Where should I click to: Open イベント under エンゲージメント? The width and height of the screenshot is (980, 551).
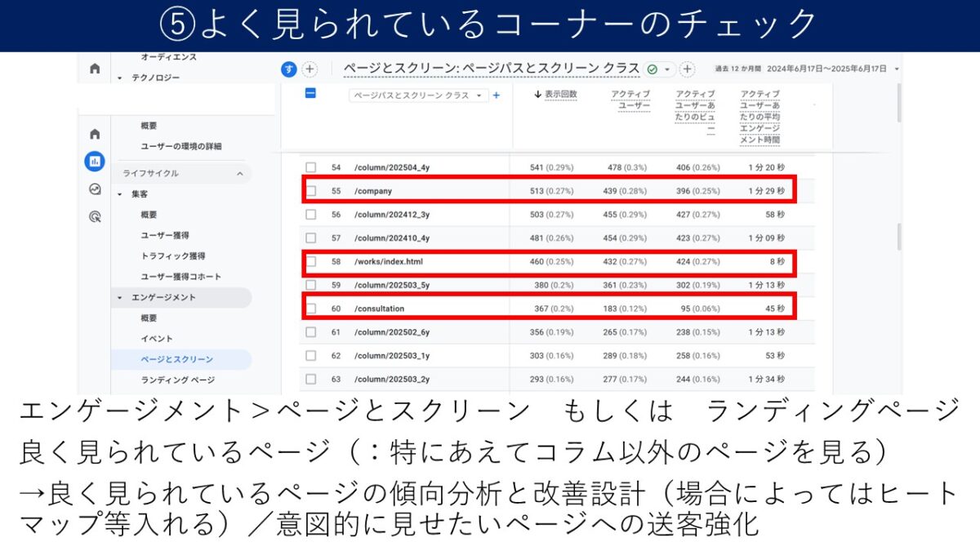pyautogui.click(x=157, y=339)
